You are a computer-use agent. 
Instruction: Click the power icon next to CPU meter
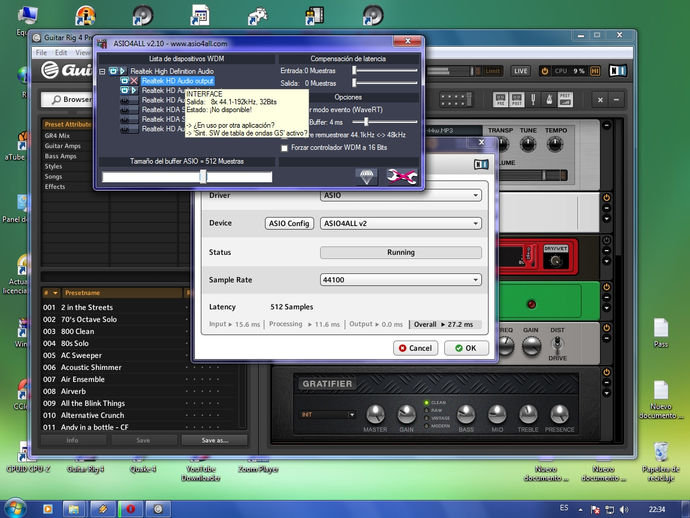pyautogui.click(x=544, y=71)
